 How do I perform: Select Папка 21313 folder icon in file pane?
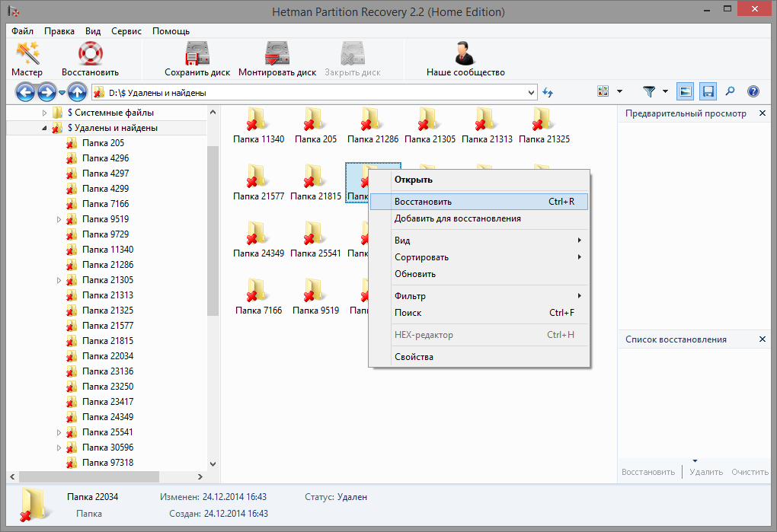(x=485, y=119)
